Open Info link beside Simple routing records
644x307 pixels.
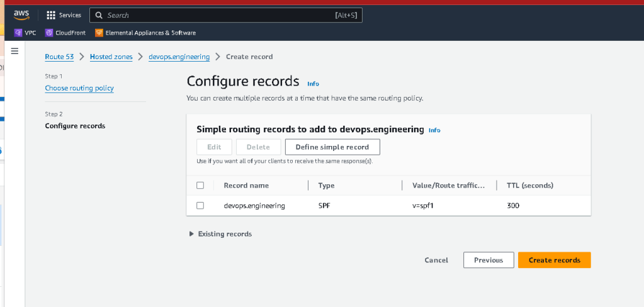[x=434, y=130]
